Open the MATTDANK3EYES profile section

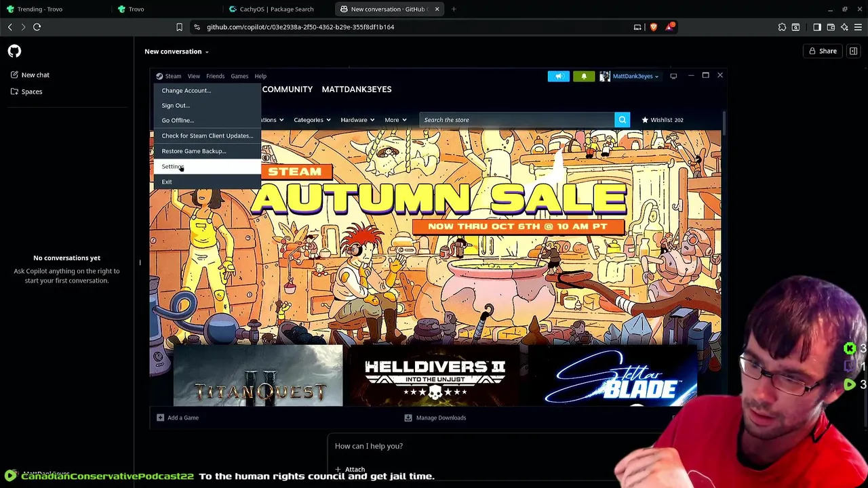click(356, 89)
